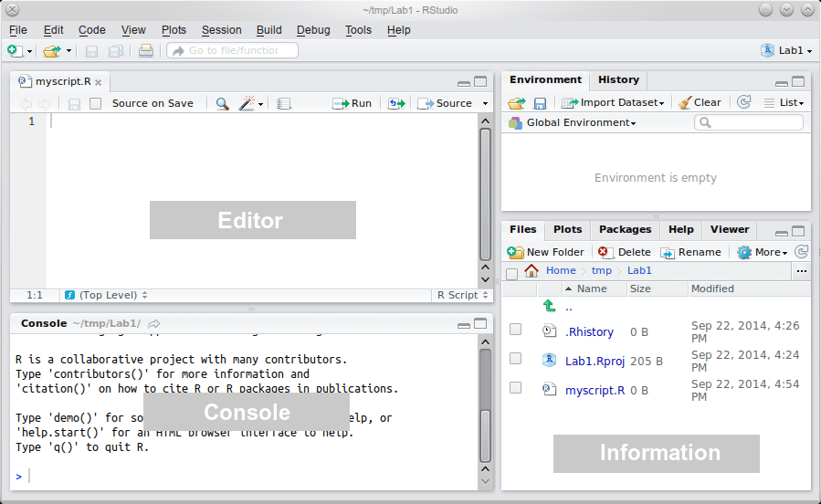821x504 pixels.
Task: Click editor Save document icon beside Source on Save
Action: (x=74, y=104)
